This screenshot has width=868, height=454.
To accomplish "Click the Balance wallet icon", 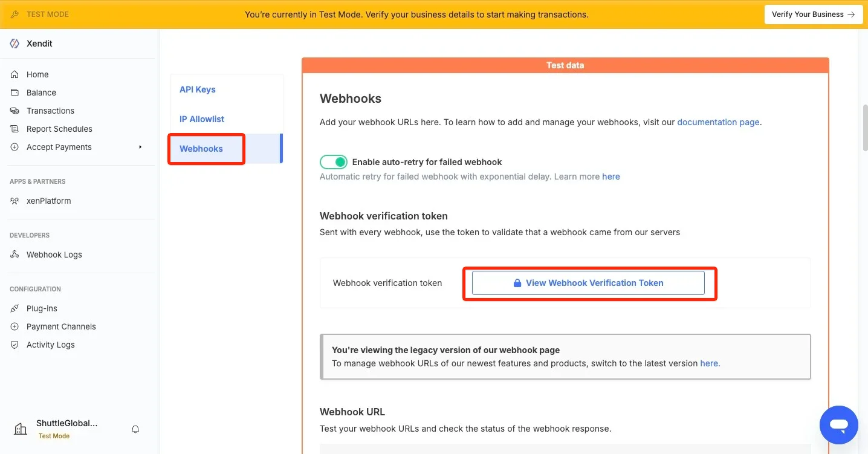I will 15,92.
